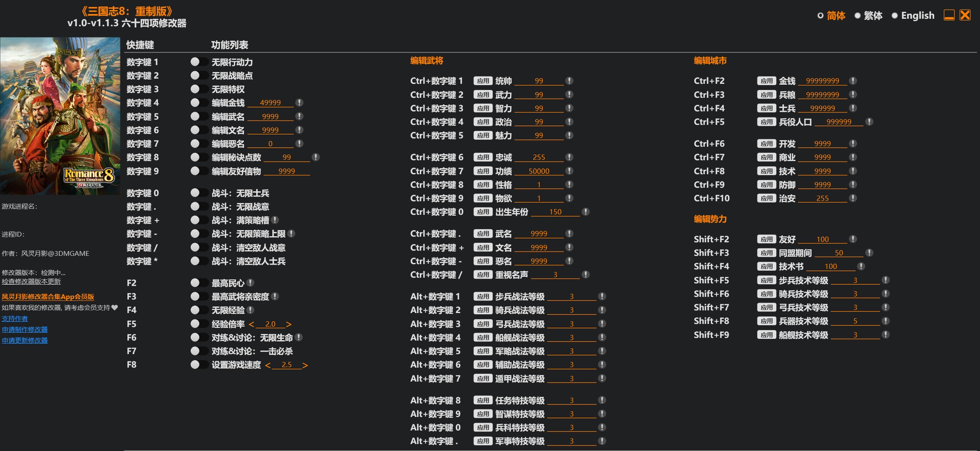Screen dimensions: 980x451
Task: Click info icon next to 对练&讨论：无限生命
Action: (299, 337)
